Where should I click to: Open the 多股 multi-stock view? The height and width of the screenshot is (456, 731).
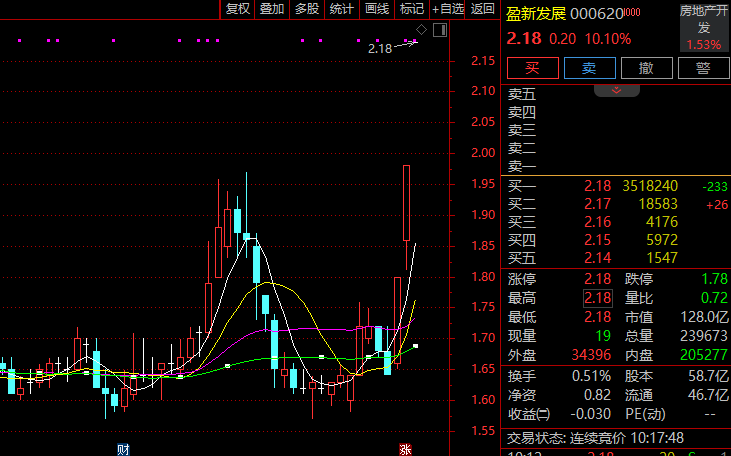tap(307, 9)
